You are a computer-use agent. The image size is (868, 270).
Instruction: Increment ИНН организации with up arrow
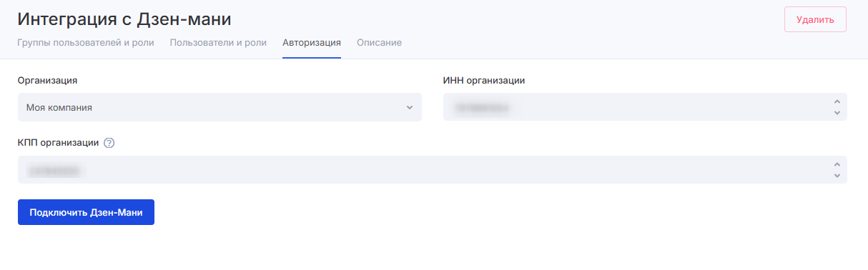tap(837, 102)
